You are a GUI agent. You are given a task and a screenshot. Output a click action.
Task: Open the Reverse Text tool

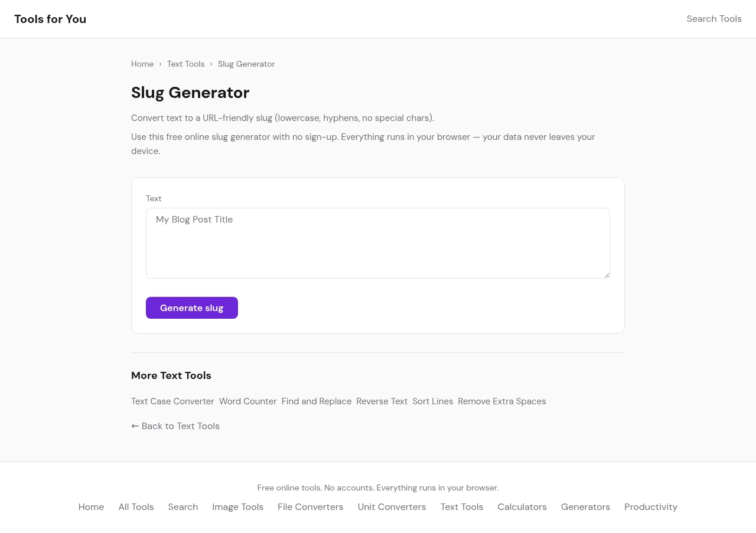pos(382,401)
